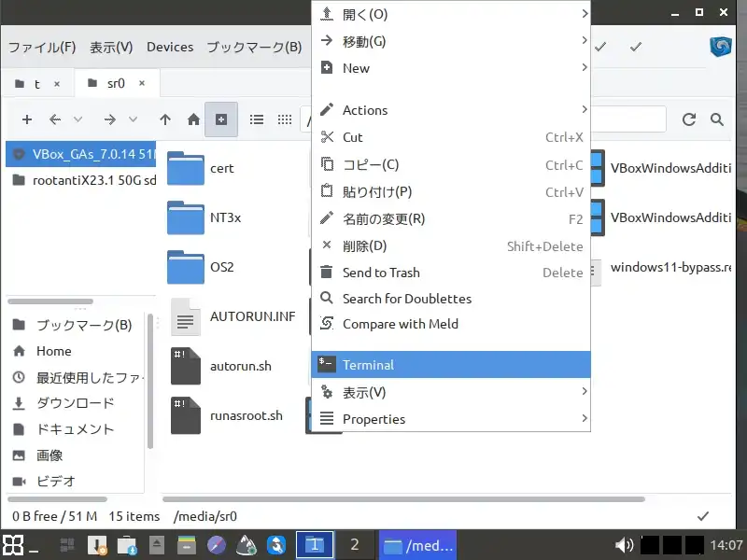Image resolution: width=747 pixels, height=560 pixels.
Task: Open Home in the bookmarks sidebar
Action: point(54,351)
